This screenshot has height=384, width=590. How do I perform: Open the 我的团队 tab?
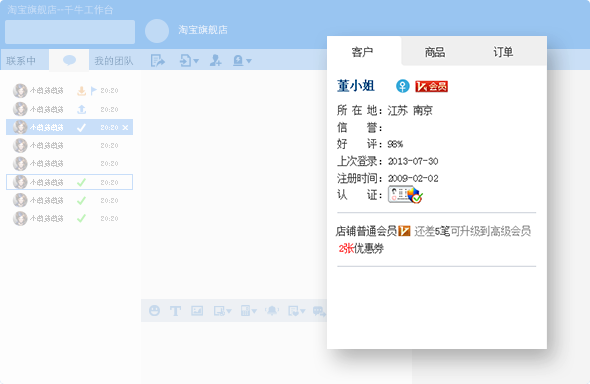pos(114,60)
